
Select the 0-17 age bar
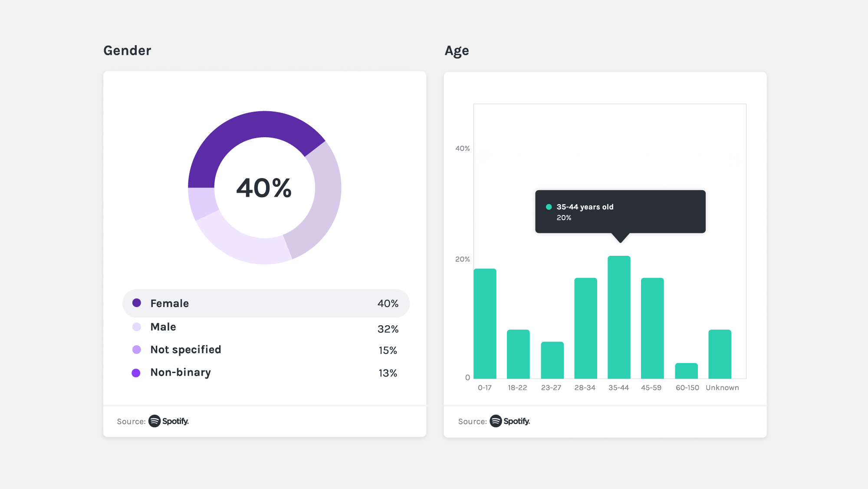pyautogui.click(x=485, y=324)
